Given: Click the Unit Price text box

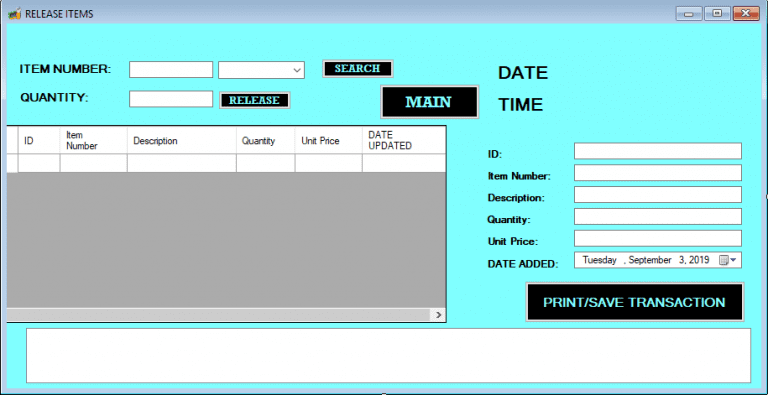Looking at the screenshot, I should click(657, 238).
